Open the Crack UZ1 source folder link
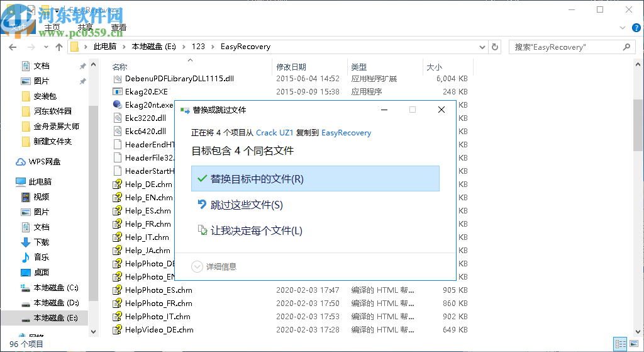Viewport: 644px width, 352px height. click(x=274, y=133)
